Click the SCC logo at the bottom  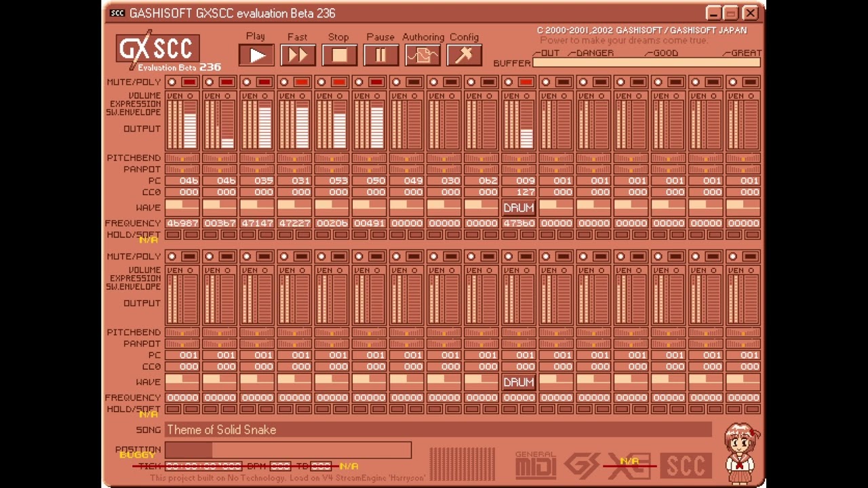(686, 464)
